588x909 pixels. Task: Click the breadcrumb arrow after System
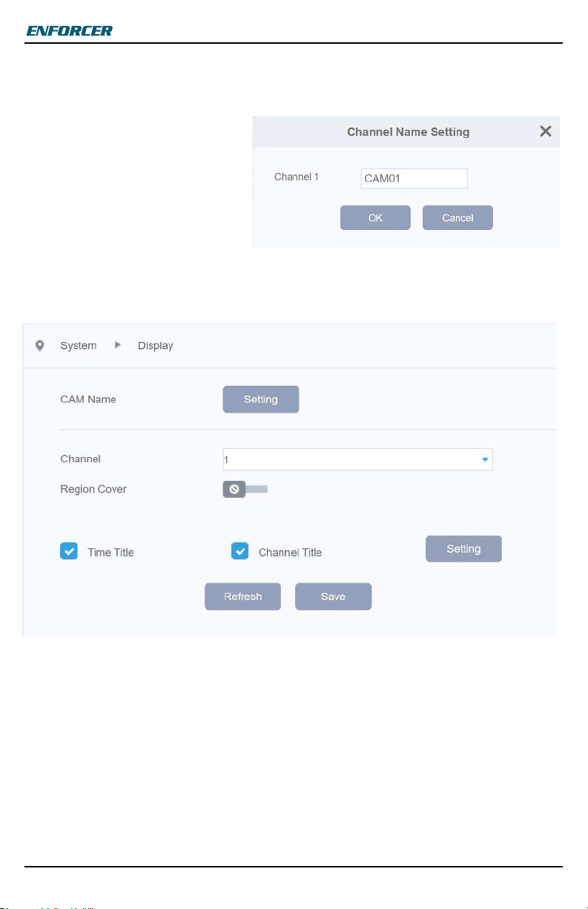117,345
